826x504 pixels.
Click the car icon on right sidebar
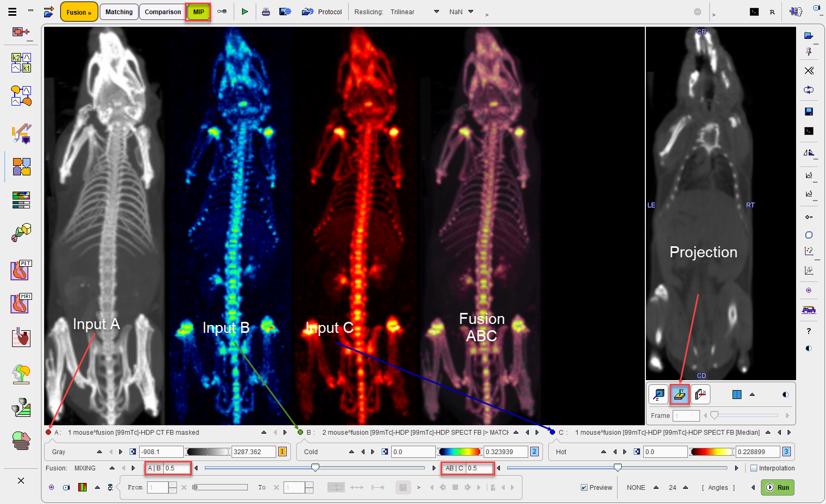click(x=809, y=310)
